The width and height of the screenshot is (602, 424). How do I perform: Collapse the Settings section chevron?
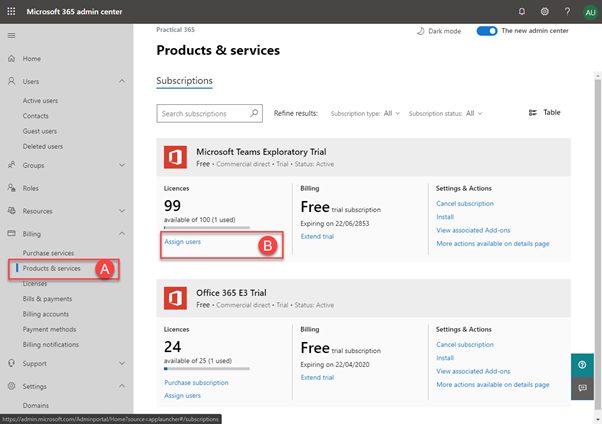122,386
